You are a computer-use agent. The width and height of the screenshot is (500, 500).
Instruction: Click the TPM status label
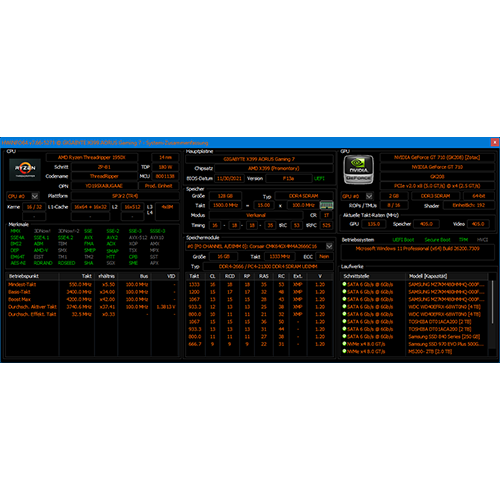click(463, 240)
